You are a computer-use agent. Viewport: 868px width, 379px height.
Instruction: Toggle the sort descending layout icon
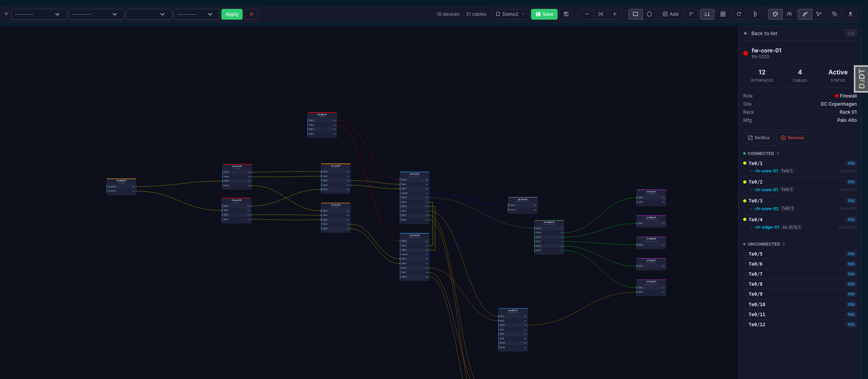[x=707, y=14]
